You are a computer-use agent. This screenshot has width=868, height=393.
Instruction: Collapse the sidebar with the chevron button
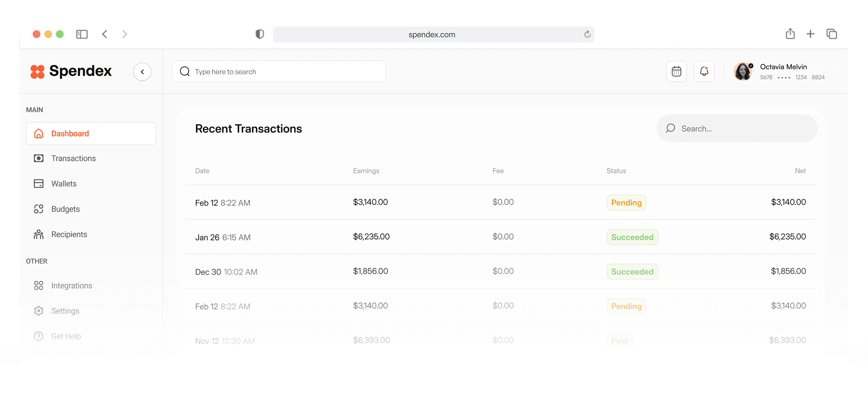(x=142, y=72)
